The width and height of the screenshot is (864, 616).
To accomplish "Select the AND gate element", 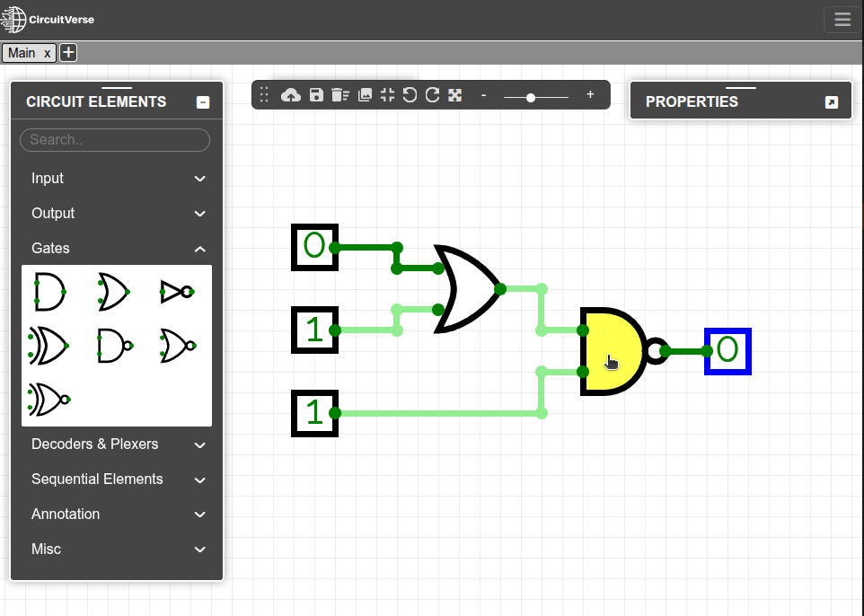I will point(49,291).
